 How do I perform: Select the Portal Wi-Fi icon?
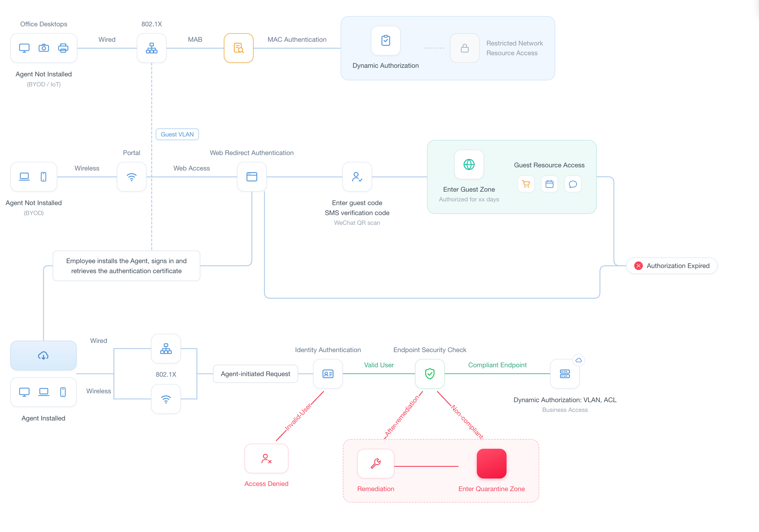[132, 177]
